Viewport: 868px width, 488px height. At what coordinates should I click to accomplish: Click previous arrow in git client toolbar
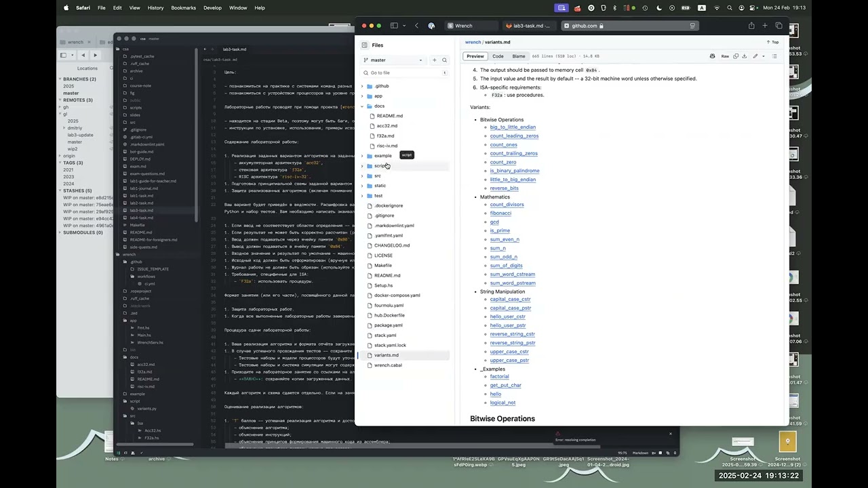83,55
